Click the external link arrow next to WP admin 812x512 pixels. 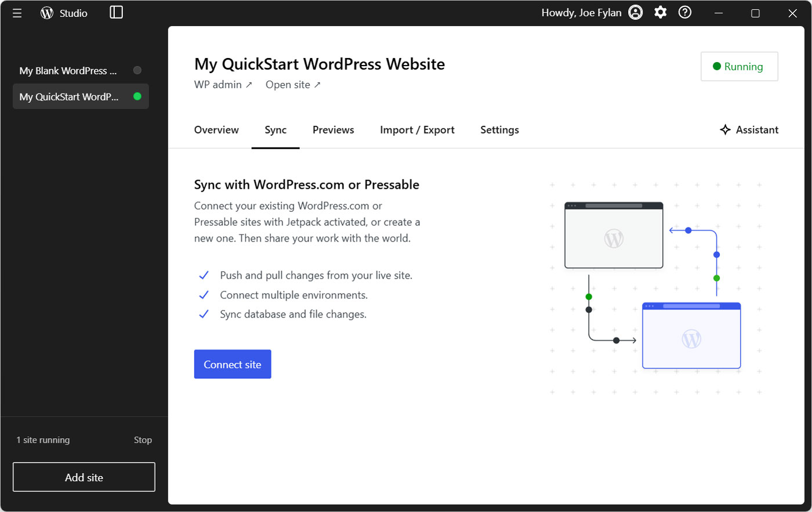(249, 84)
